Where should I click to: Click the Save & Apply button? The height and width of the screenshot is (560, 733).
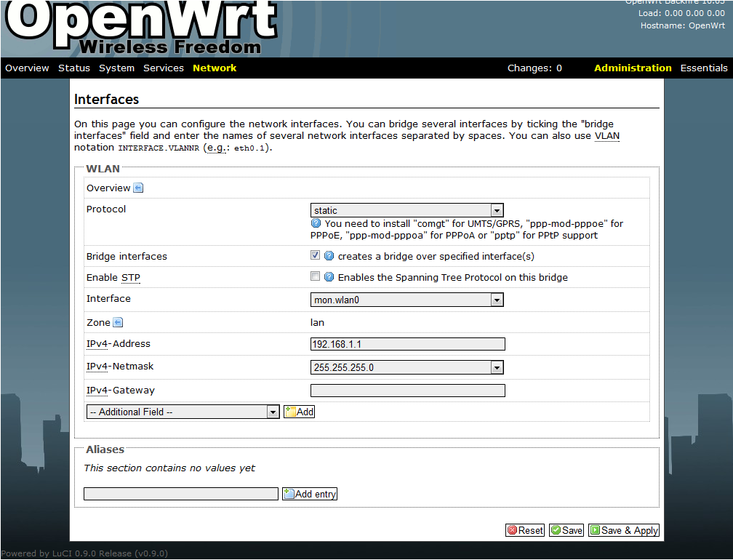[623, 530]
